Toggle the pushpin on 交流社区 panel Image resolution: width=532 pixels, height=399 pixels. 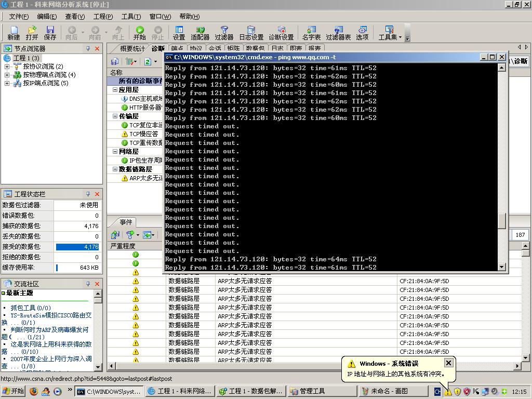(88, 284)
